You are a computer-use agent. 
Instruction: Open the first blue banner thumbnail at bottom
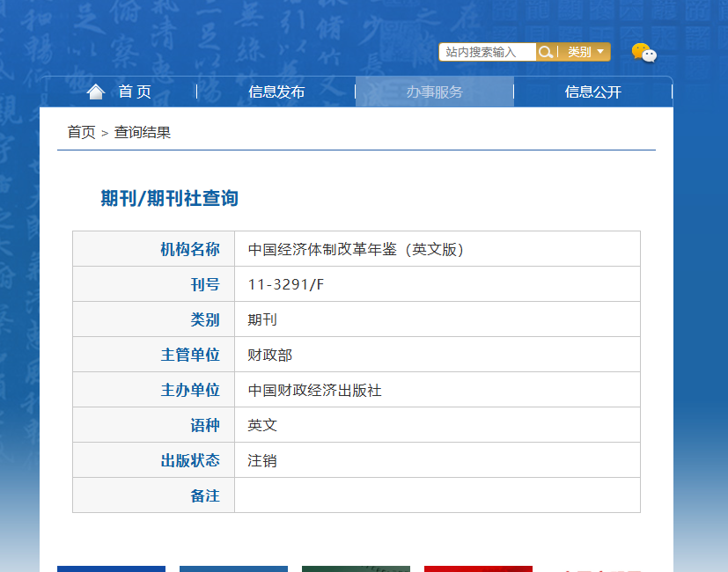112,568
